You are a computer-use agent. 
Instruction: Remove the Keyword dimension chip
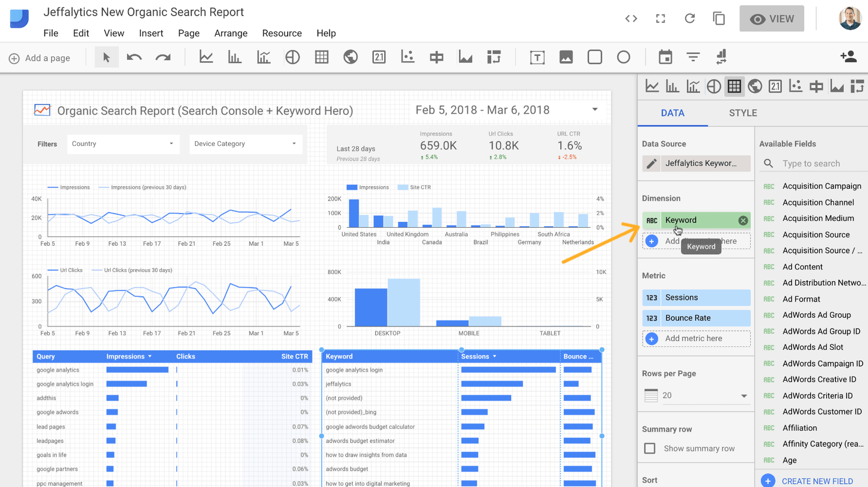[743, 220]
